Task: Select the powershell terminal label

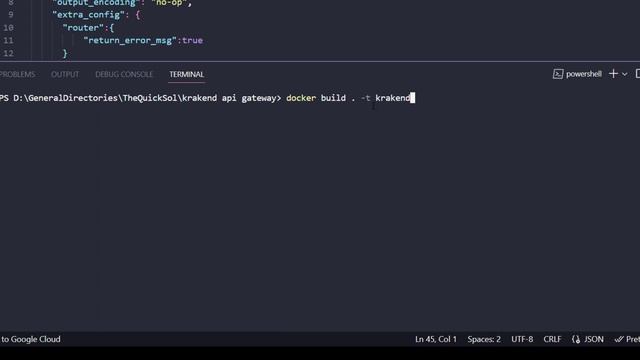Action: tap(584, 74)
